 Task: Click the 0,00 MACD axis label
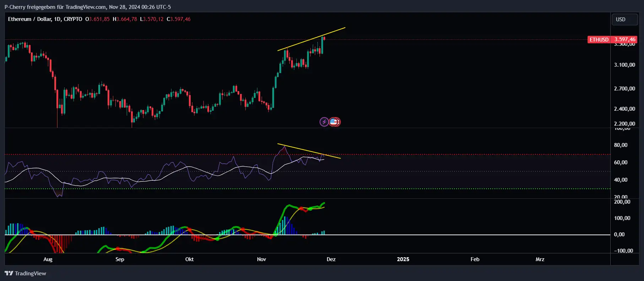(x=620, y=235)
